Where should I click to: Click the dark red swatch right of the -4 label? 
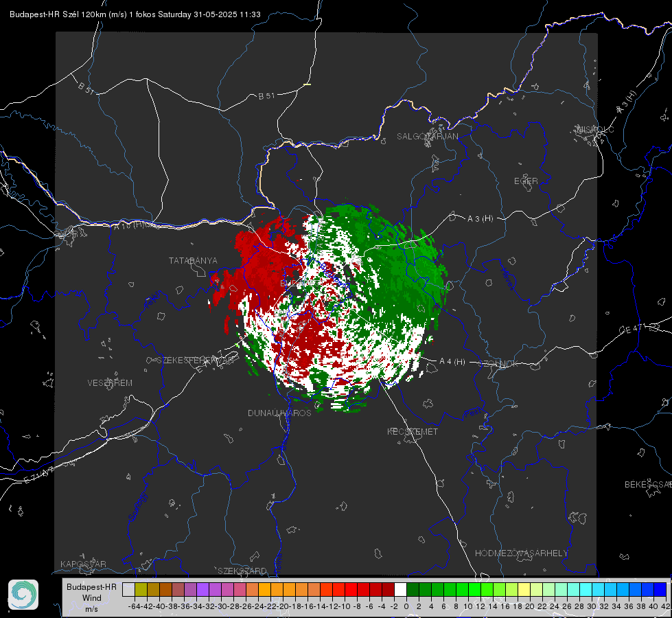[388, 589]
